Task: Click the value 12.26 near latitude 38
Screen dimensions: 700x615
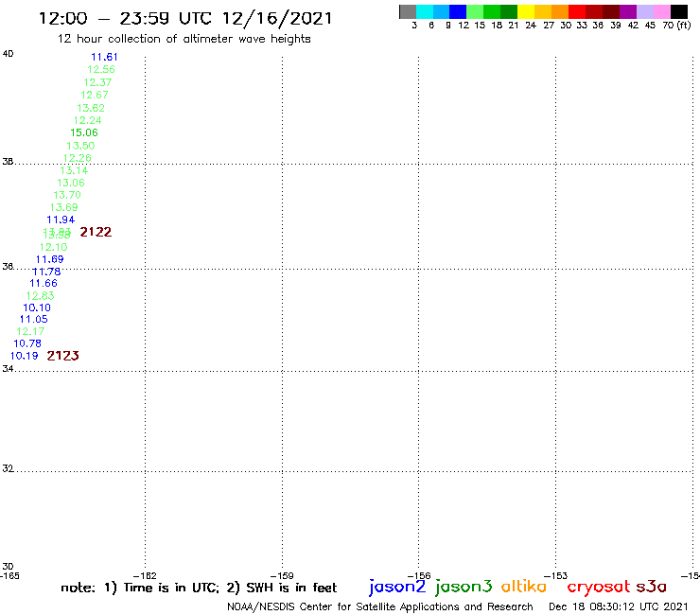Action: tap(78, 159)
